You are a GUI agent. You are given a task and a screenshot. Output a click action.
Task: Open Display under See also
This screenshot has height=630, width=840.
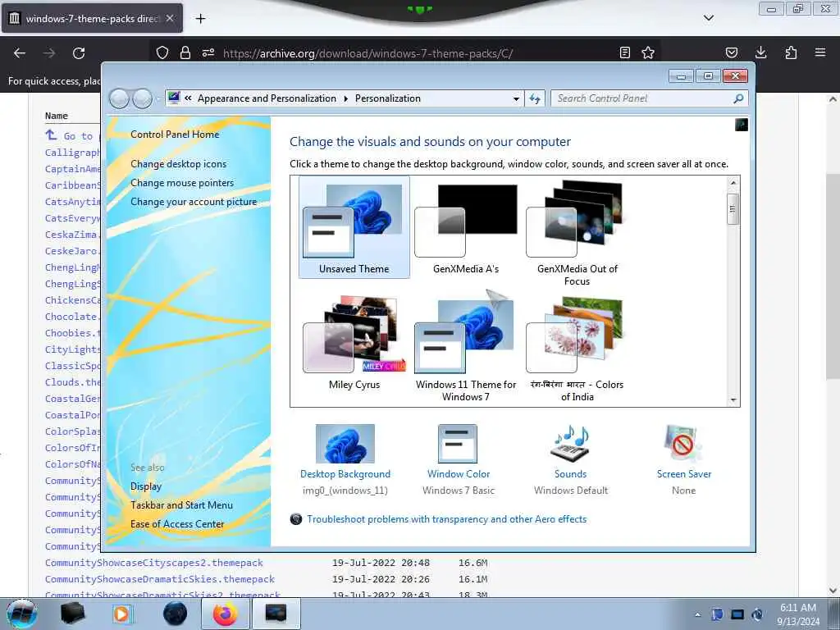pyautogui.click(x=146, y=486)
